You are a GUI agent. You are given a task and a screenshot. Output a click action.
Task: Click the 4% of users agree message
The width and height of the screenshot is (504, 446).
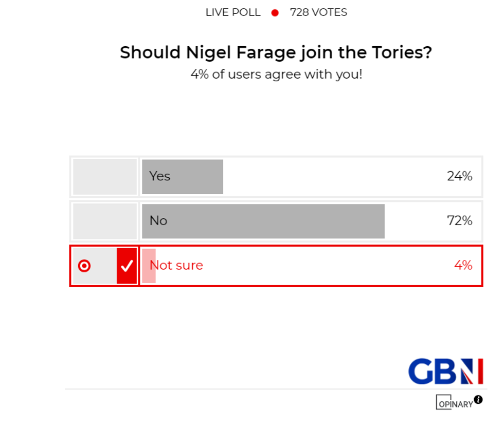pyautogui.click(x=276, y=75)
